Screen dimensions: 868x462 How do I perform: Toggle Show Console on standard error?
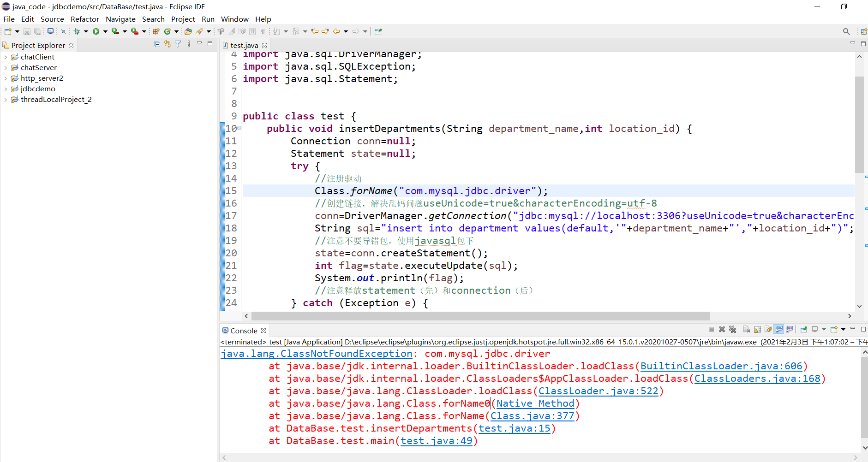(790, 329)
